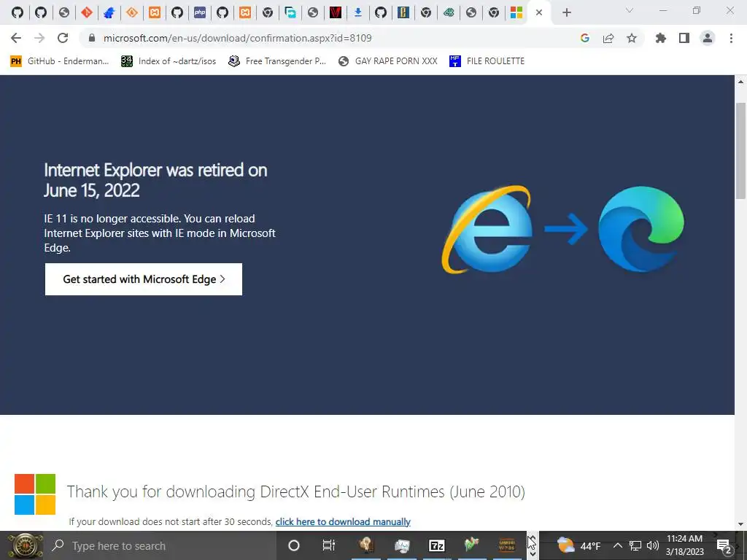Open Task View on the taskbar
This screenshot has height=560, width=747.
click(329, 545)
